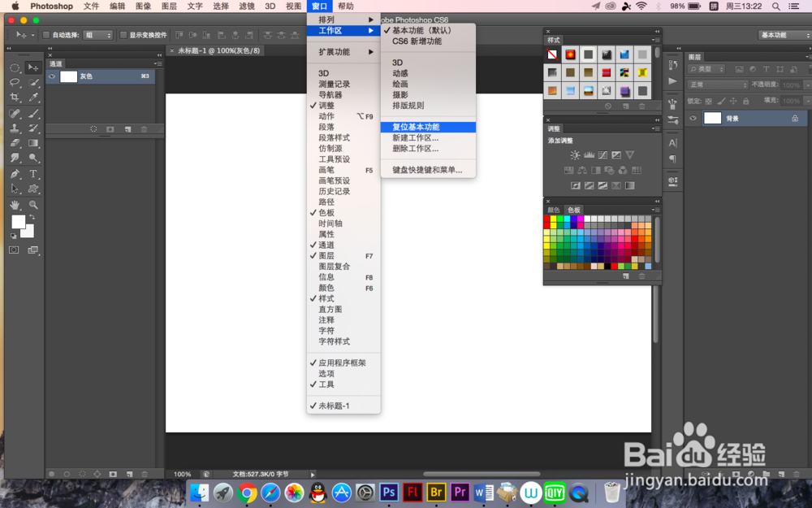Open Chrome from the Dock

pyautogui.click(x=247, y=493)
